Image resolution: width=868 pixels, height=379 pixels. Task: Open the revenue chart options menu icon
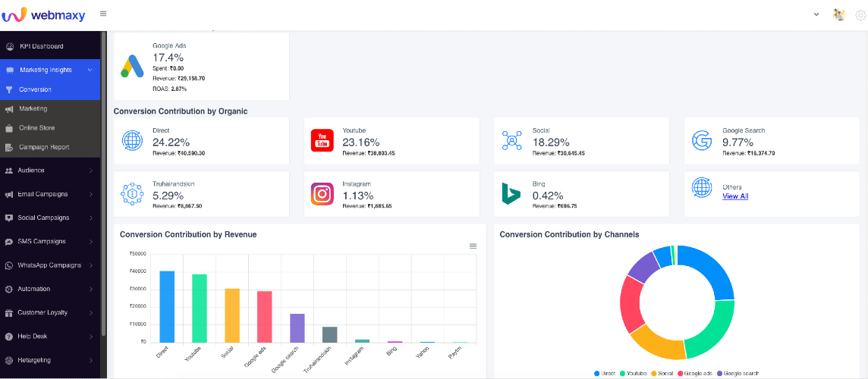click(473, 246)
